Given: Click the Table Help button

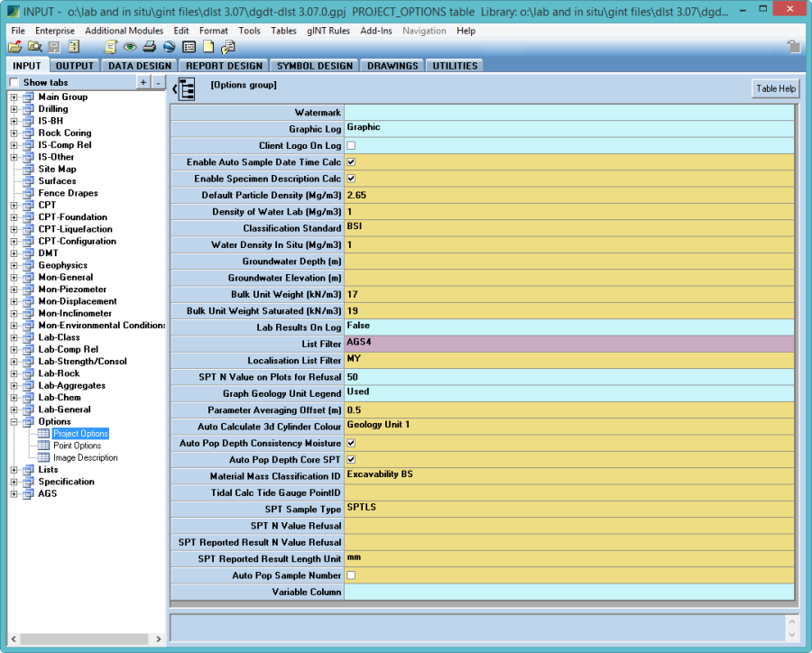Looking at the screenshot, I should [775, 88].
